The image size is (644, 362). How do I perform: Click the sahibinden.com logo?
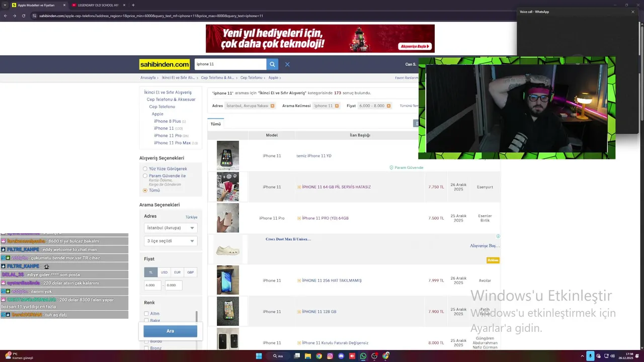[165, 64]
